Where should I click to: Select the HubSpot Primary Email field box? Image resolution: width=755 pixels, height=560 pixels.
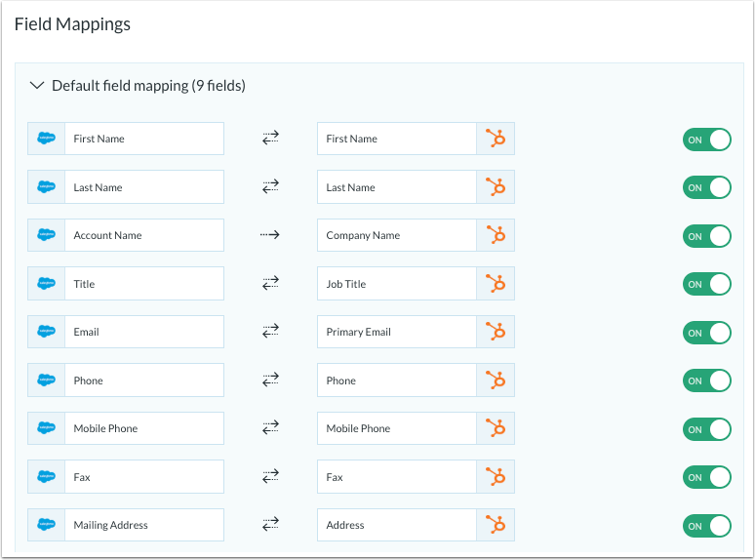click(x=397, y=332)
